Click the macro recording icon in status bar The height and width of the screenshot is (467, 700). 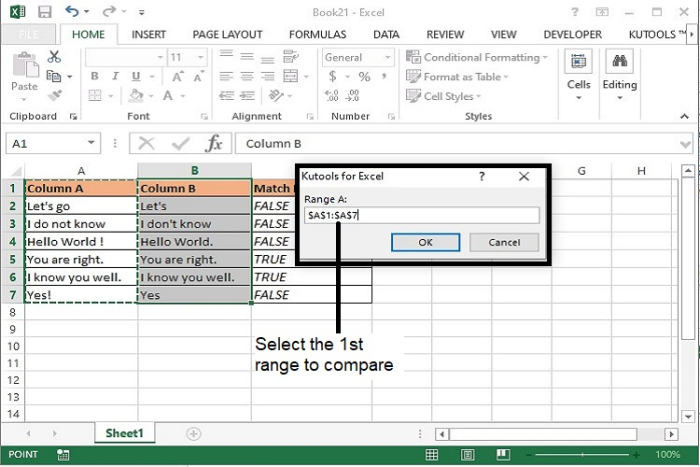click(63, 454)
